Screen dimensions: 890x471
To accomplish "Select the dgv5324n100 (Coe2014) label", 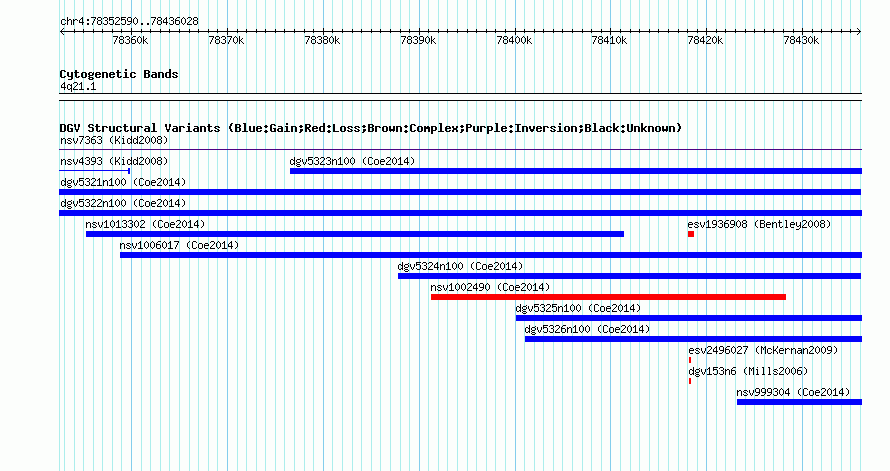I will tap(460, 266).
